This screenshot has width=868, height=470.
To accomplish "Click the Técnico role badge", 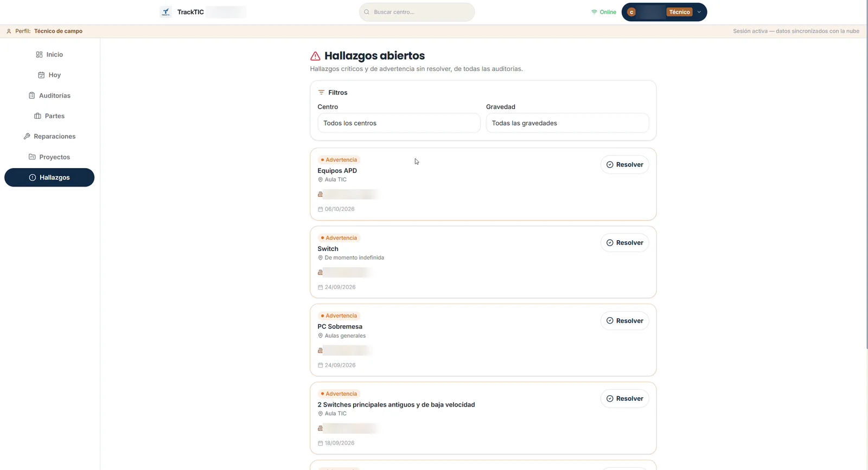I will click(679, 12).
